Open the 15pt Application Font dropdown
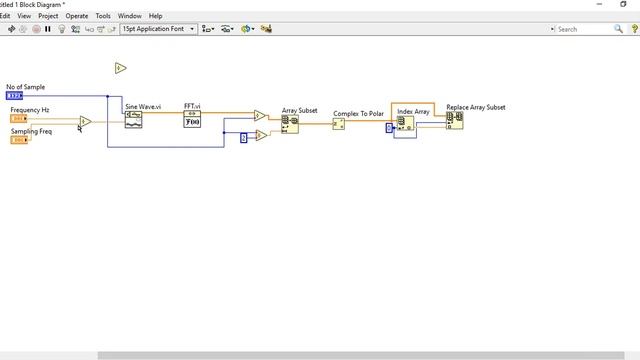Viewport: 640px width, 360px height. (159, 29)
